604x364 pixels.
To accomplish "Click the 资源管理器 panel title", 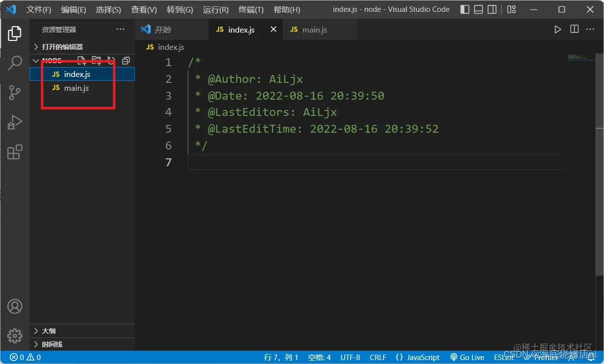I will coord(59,30).
